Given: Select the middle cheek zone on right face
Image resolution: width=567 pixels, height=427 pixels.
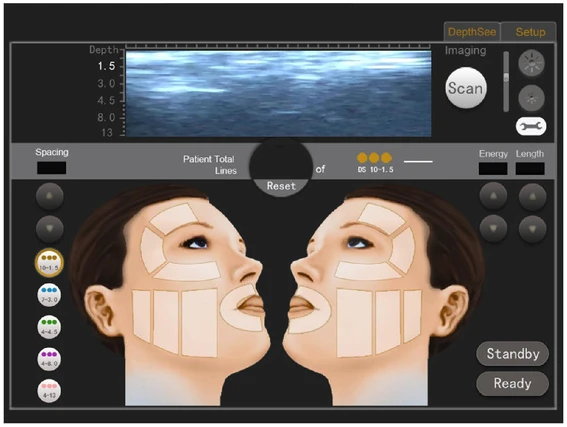Looking at the screenshot, I should (x=388, y=321).
